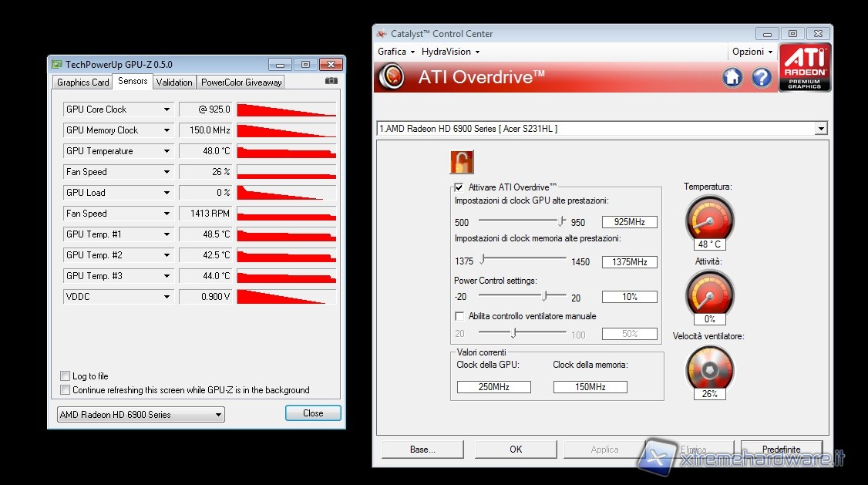Click the Overdrive unlock padlock icon
The image size is (868, 485).
[461, 163]
